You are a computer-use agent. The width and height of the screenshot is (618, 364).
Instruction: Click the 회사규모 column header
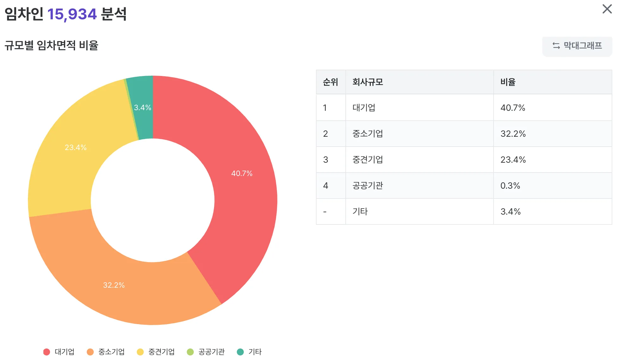click(368, 82)
